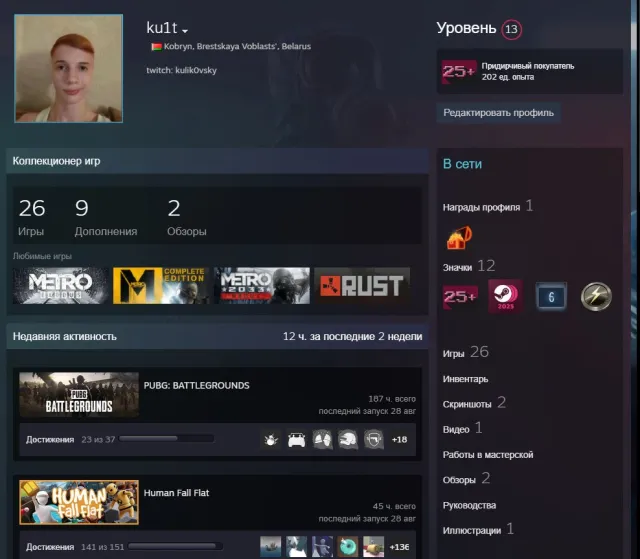Open Metro Complete Edition banner
640x559 pixels.
pyautogui.click(x=161, y=286)
